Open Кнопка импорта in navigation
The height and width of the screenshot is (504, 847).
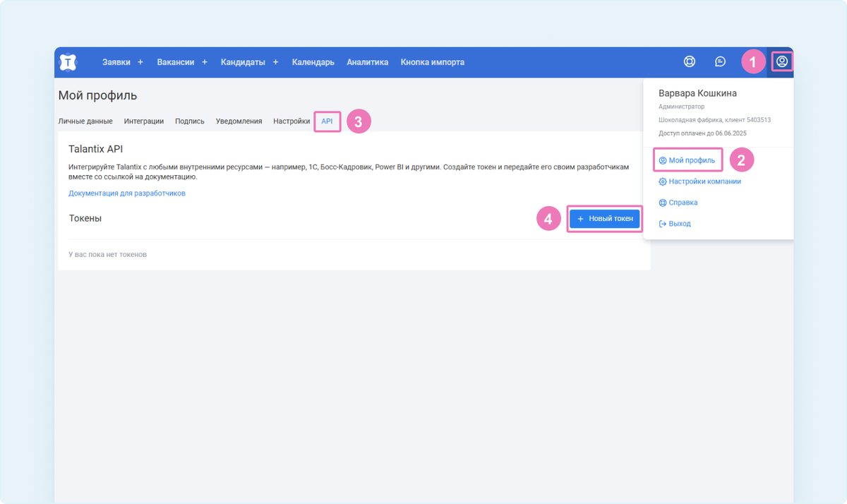(x=433, y=62)
